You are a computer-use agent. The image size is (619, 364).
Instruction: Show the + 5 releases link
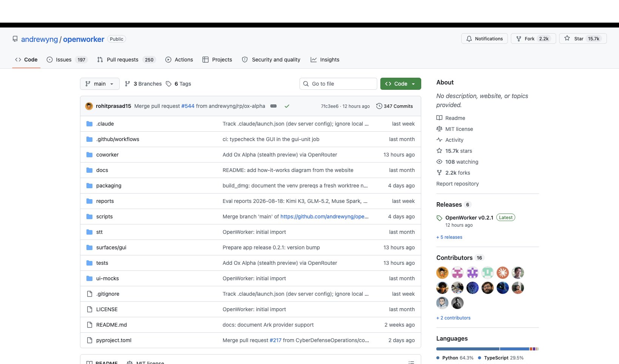coord(449,237)
